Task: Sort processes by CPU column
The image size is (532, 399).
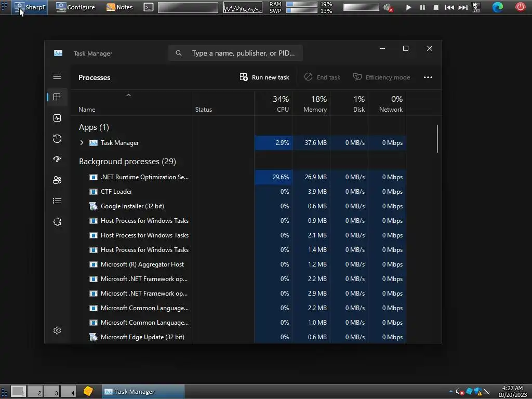Action: click(273, 104)
